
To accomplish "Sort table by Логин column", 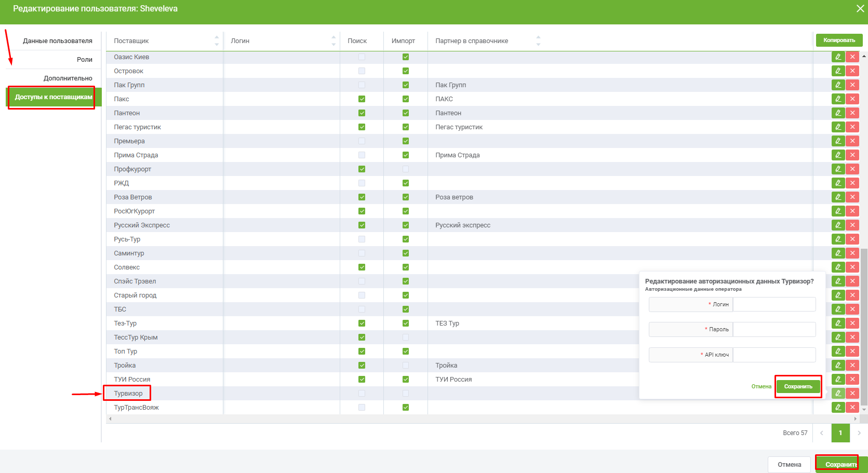I will click(333, 41).
